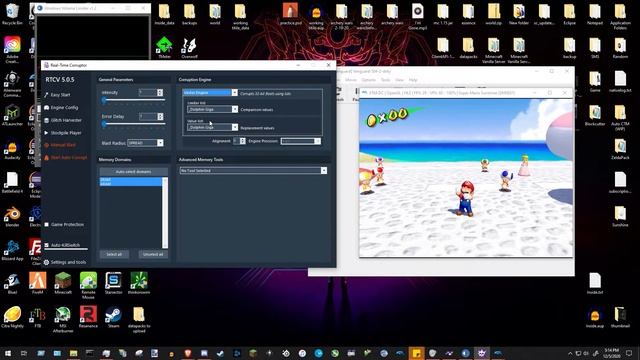Open backups folder on desktop
The image size is (640, 360).
(189, 15)
